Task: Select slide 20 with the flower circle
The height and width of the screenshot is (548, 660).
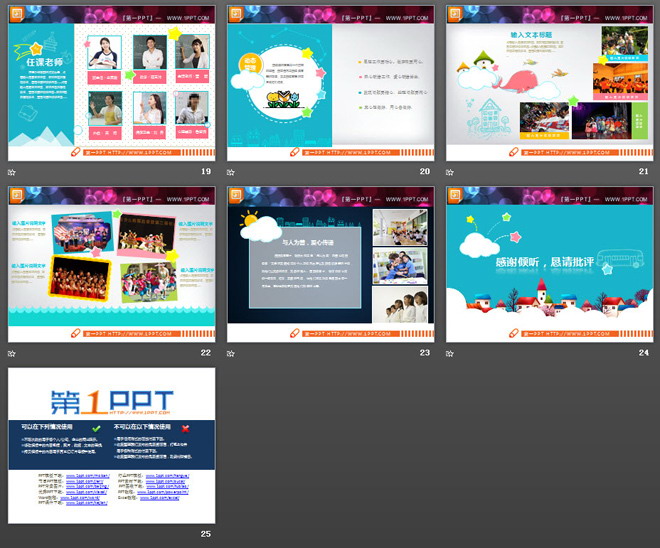Action: [329, 82]
